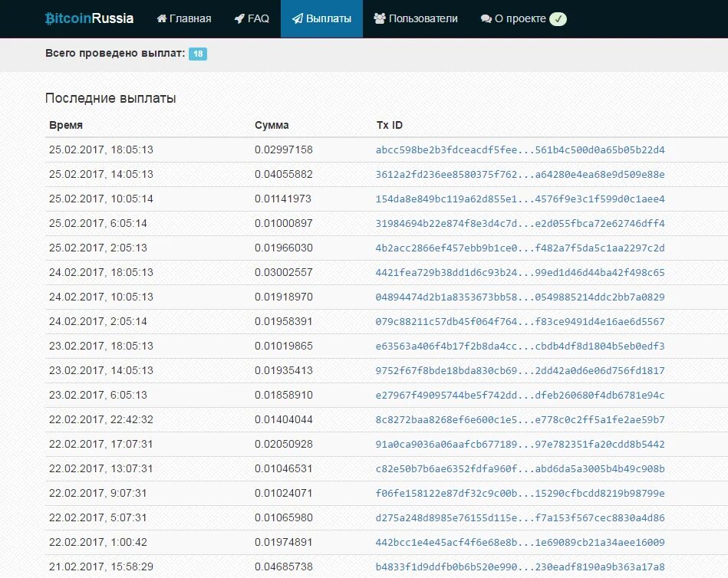Select time cell 25.02.2017, 2:05:13

tap(98, 248)
